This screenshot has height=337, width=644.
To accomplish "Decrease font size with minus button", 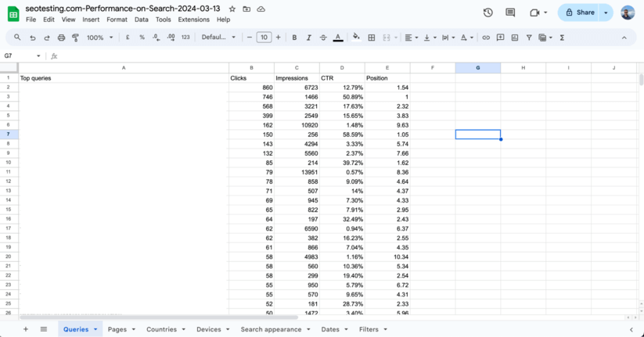I will (250, 38).
